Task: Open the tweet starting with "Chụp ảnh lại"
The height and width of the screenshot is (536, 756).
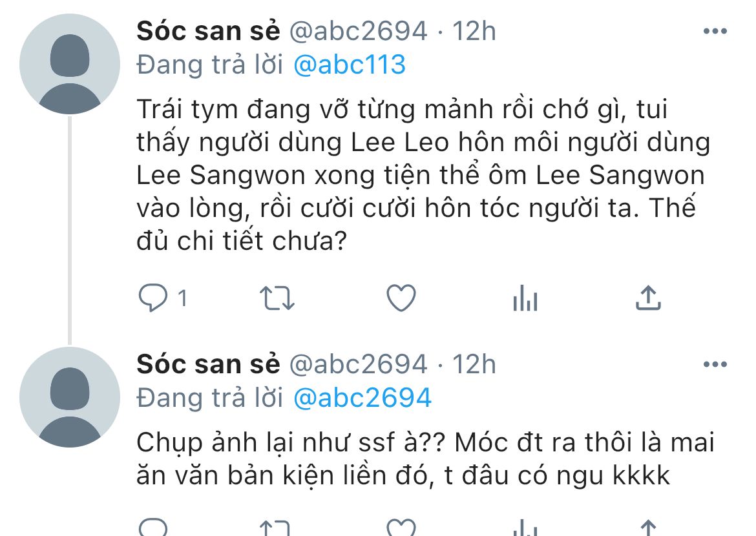Action: (x=420, y=460)
